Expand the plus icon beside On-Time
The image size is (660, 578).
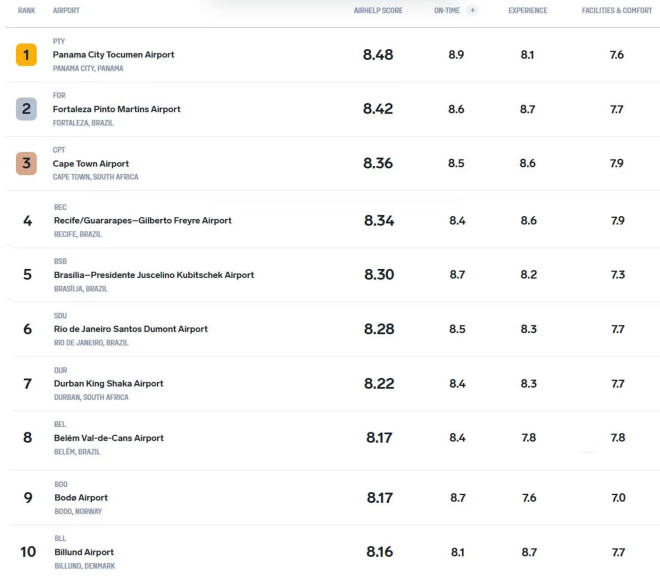coord(472,11)
